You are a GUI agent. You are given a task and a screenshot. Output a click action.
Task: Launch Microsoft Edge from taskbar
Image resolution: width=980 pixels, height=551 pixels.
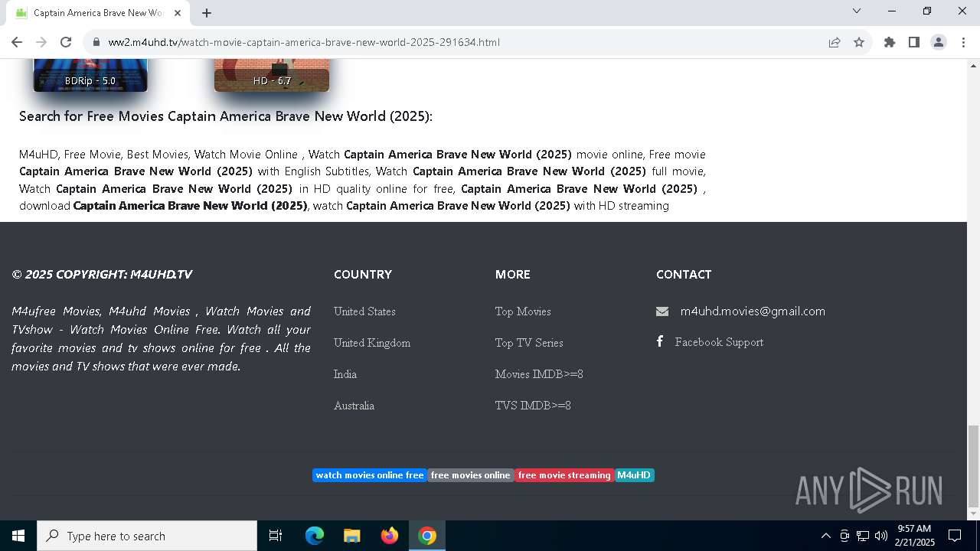[315, 536]
